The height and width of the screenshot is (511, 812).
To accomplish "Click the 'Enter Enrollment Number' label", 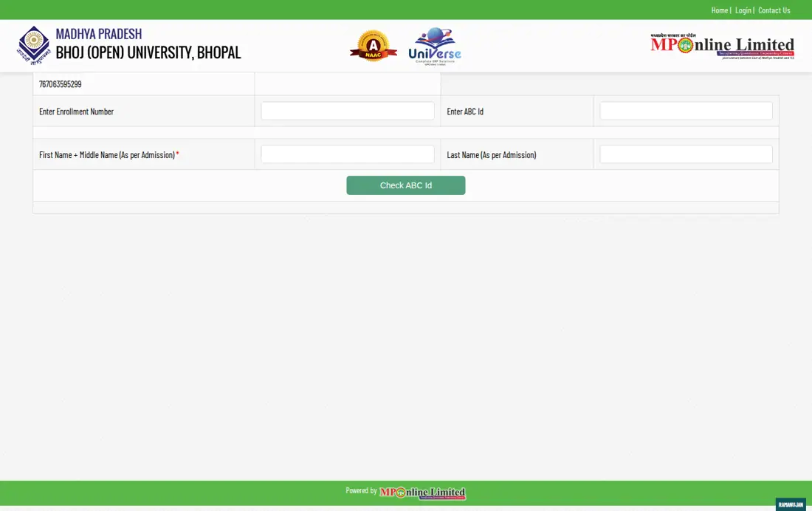I will coord(76,112).
